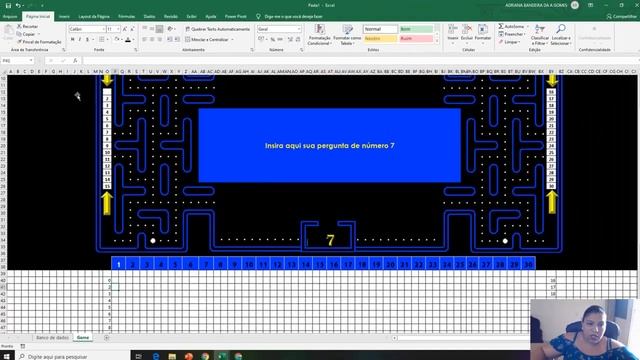This screenshot has height=360, width=640.
Task: Add a new sheet with the plus button
Action: click(107, 338)
